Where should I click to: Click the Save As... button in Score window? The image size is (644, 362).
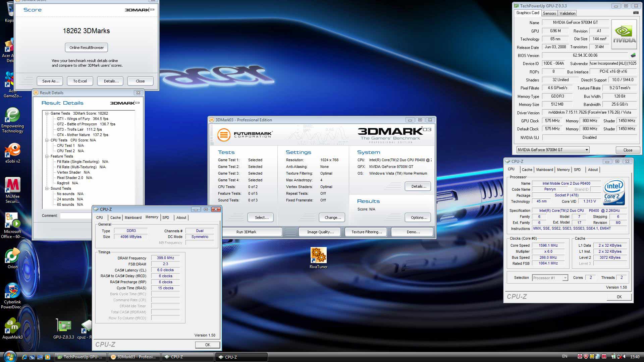coord(51,81)
